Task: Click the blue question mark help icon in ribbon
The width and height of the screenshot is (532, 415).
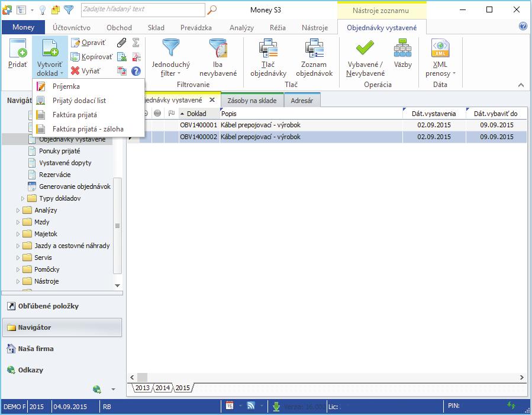Action: click(136, 71)
